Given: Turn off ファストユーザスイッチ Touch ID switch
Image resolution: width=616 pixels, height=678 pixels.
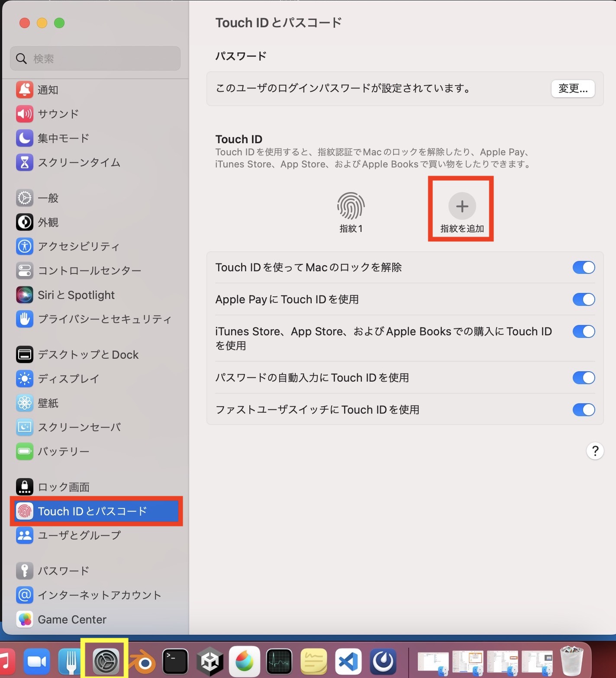Looking at the screenshot, I should (583, 410).
